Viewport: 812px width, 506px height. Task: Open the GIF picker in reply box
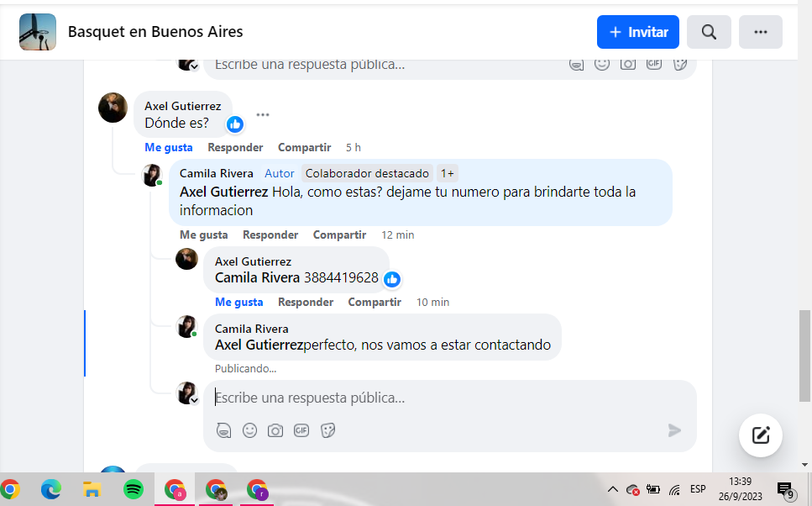[x=301, y=430]
